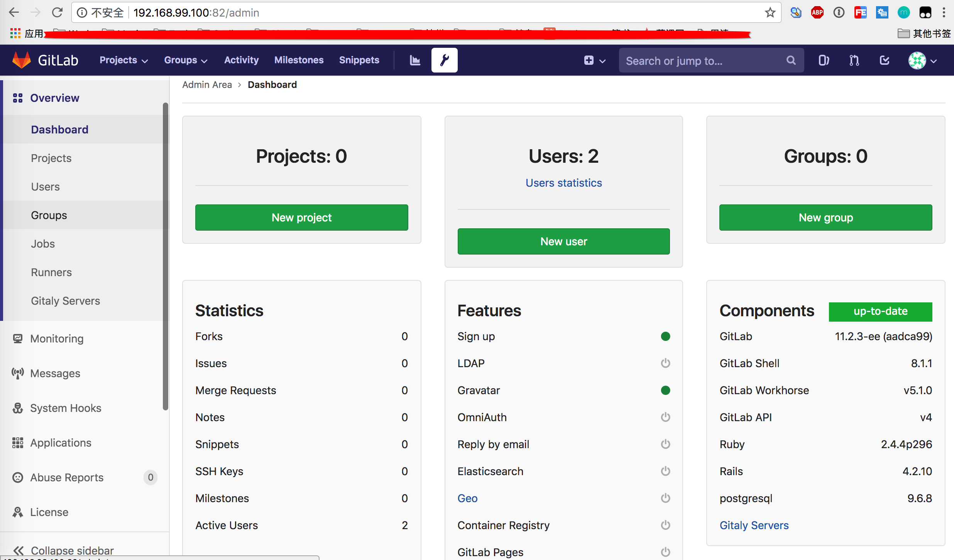Expand the Groups dropdown in navbar
Image resolution: width=954 pixels, height=560 pixels.
point(186,60)
